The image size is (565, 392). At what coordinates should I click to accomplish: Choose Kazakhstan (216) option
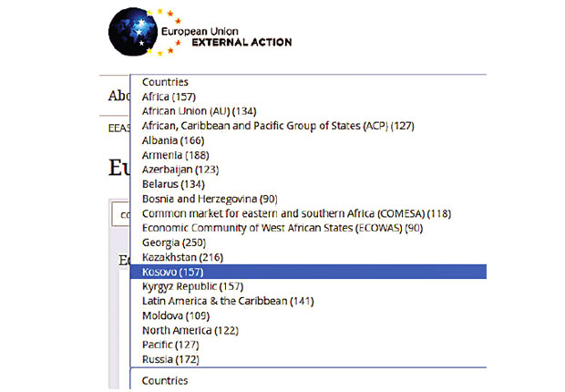point(182,257)
